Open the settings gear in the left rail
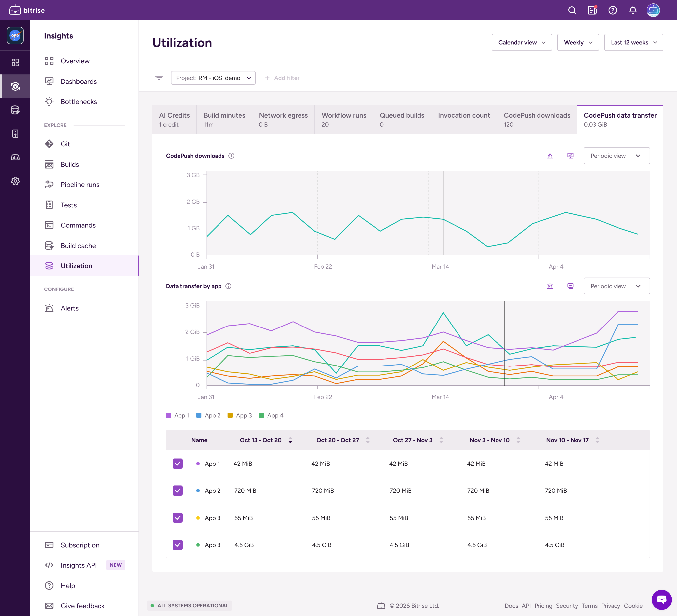This screenshot has width=677, height=616. pyautogui.click(x=15, y=181)
